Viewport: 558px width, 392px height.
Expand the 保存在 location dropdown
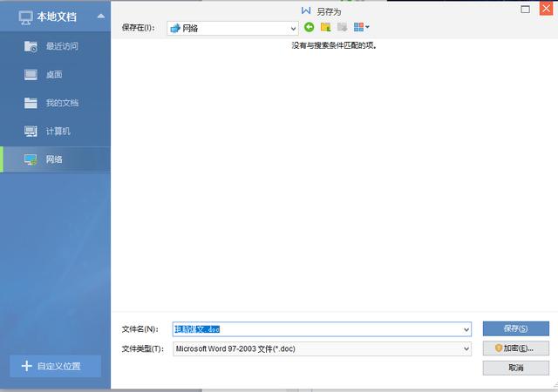point(293,28)
